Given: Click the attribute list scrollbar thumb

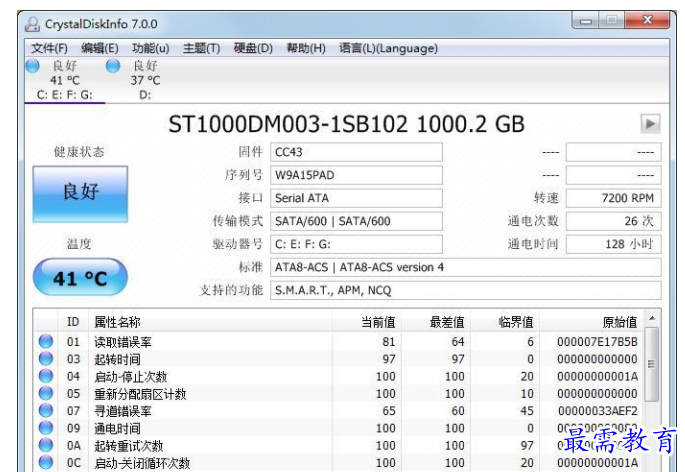Looking at the screenshot, I should [651, 364].
